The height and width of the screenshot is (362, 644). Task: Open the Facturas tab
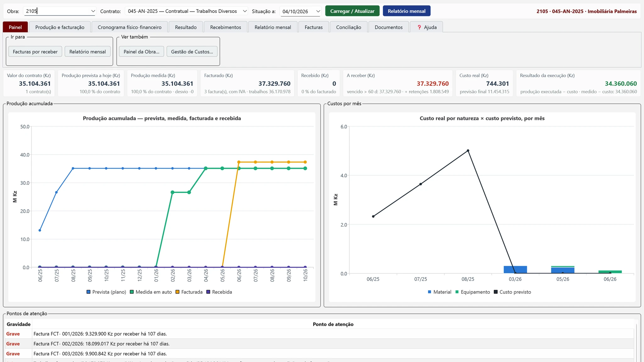tap(314, 27)
